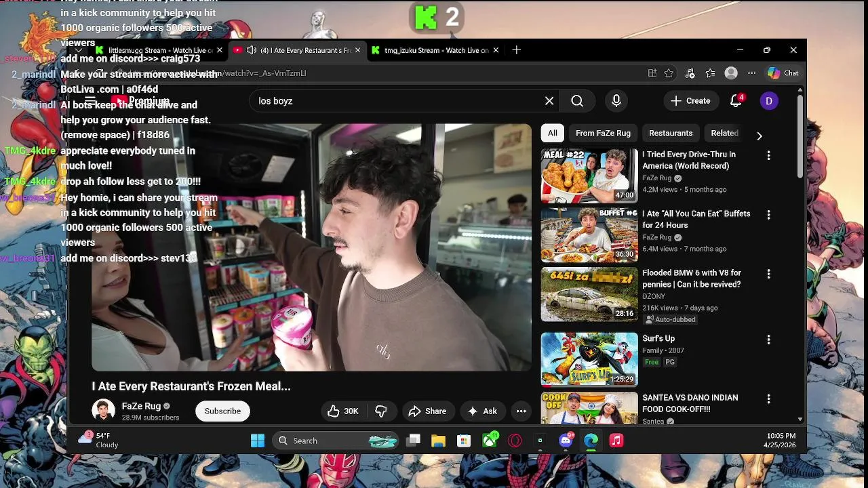Click the Ask button

pos(482,411)
